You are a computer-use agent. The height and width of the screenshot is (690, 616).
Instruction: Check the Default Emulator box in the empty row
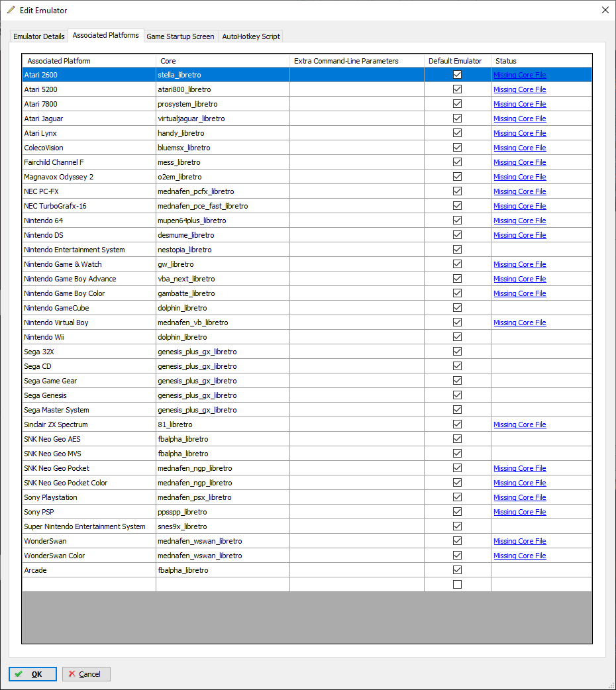pyautogui.click(x=458, y=585)
